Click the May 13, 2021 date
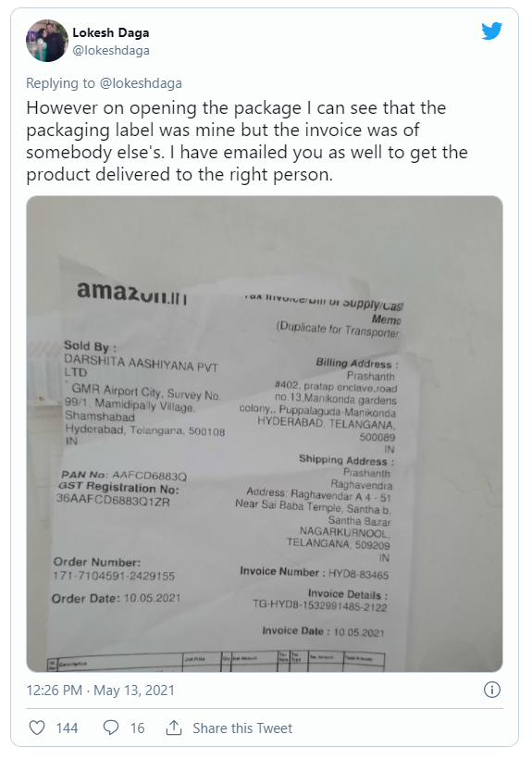The image size is (532, 759). [134, 690]
